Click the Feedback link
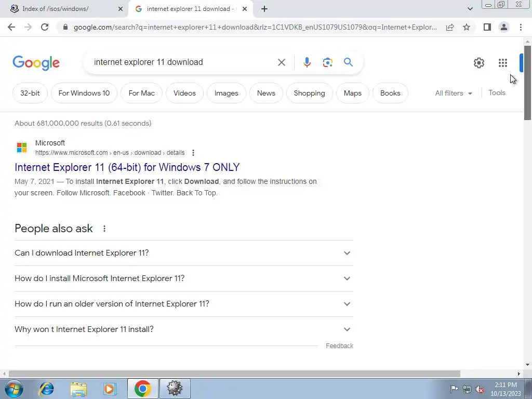Image resolution: width=532 pixels, height=399 pixels. [x=340, y=345]
